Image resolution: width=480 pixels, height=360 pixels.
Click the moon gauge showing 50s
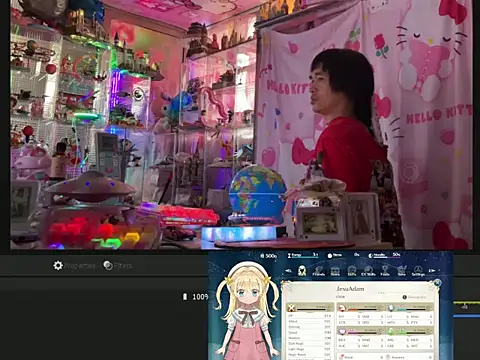(x=384, y=255)
